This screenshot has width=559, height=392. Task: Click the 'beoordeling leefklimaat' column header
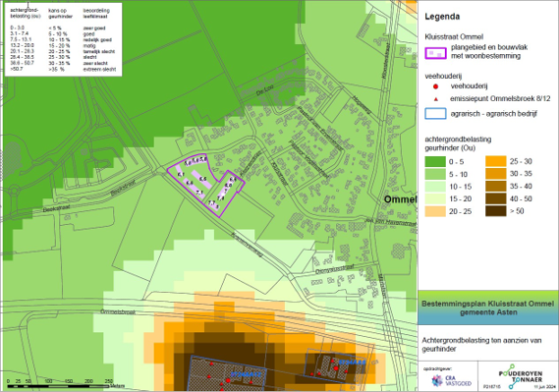click(96, 14)
